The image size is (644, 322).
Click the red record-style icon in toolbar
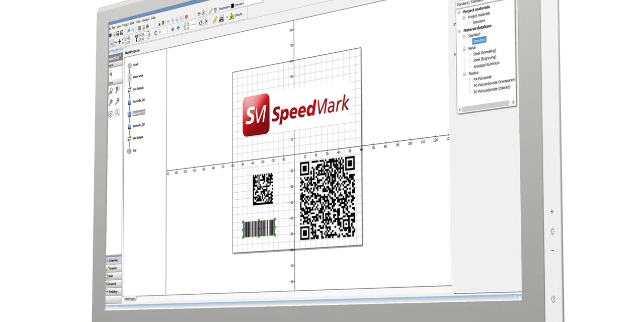click(x=204, y=14)
